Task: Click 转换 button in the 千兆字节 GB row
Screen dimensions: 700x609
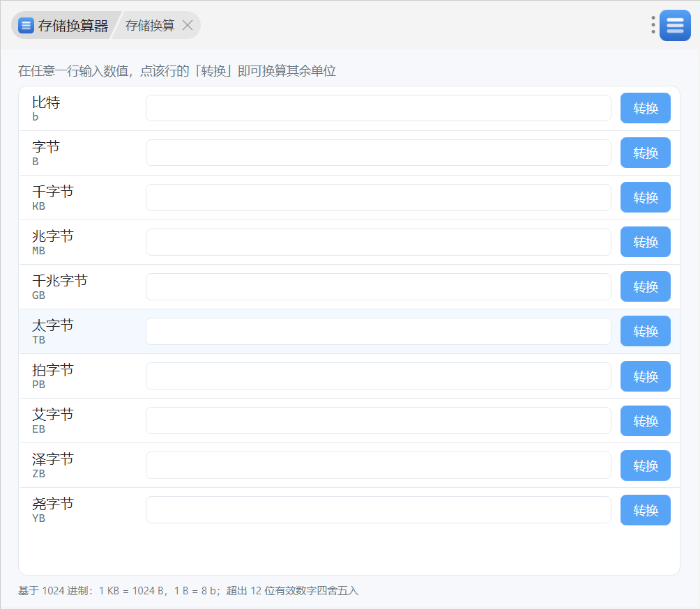Action: 645,286
